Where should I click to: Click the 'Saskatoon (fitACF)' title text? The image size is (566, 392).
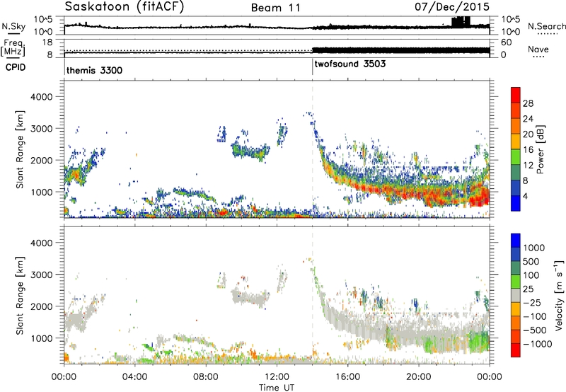pos(125,7)
